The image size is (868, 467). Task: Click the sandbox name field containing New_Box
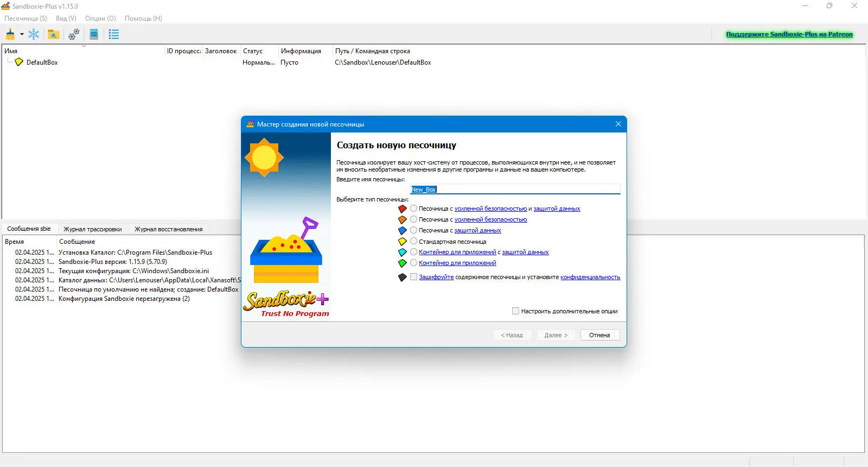coord(515,189)
